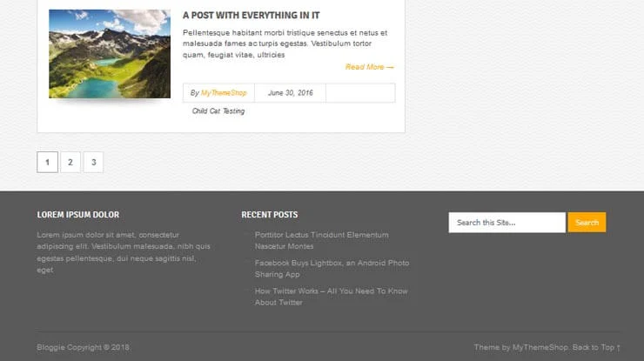Screen dimensions: 644x361
Task: Go to pagination page 3
Action: click(x=94, y=162)
